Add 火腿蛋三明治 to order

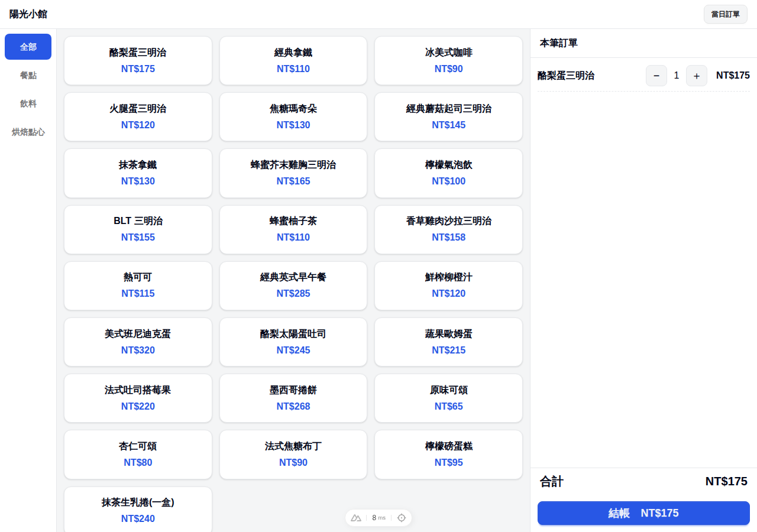138,117
